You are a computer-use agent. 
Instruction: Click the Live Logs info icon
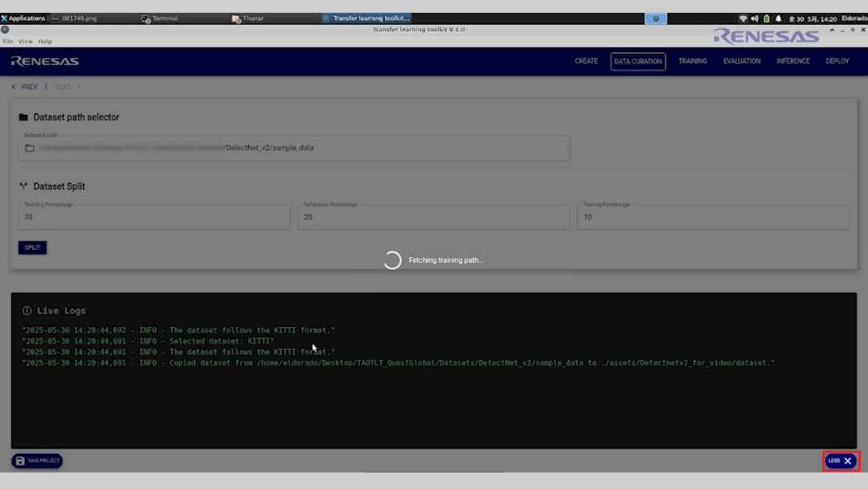pos(27,311)
